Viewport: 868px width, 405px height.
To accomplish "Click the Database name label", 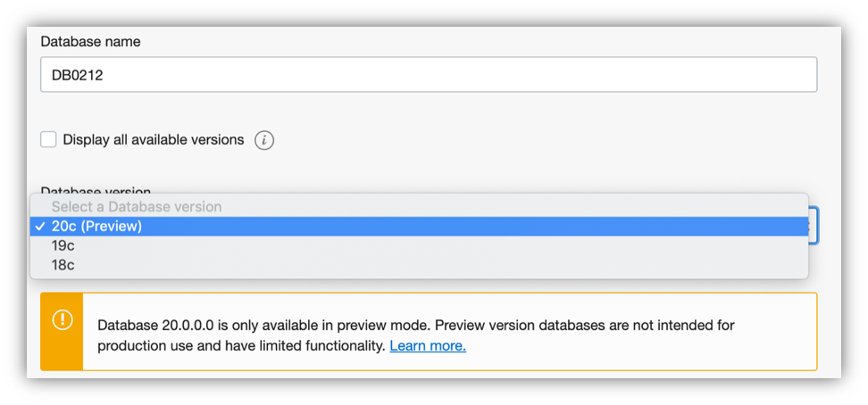I will tap(90, 42).
